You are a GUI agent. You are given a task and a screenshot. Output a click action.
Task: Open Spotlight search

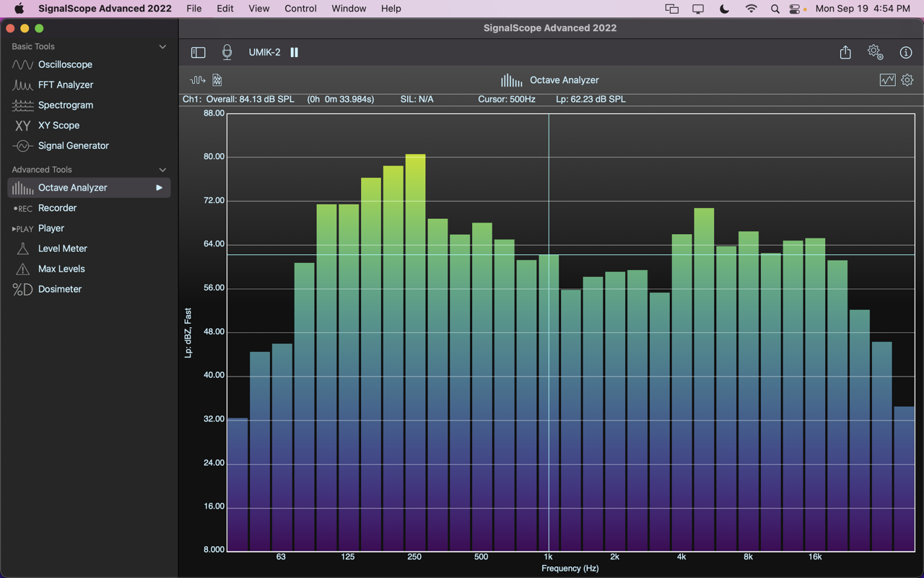click(x=775, y=9)
